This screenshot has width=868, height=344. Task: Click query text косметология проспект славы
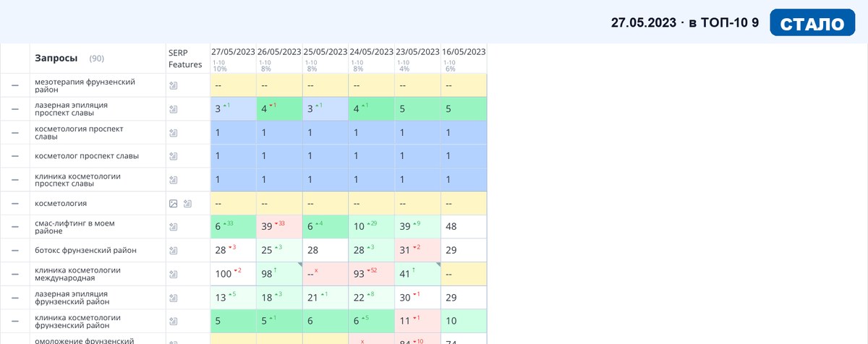(79, 133)
